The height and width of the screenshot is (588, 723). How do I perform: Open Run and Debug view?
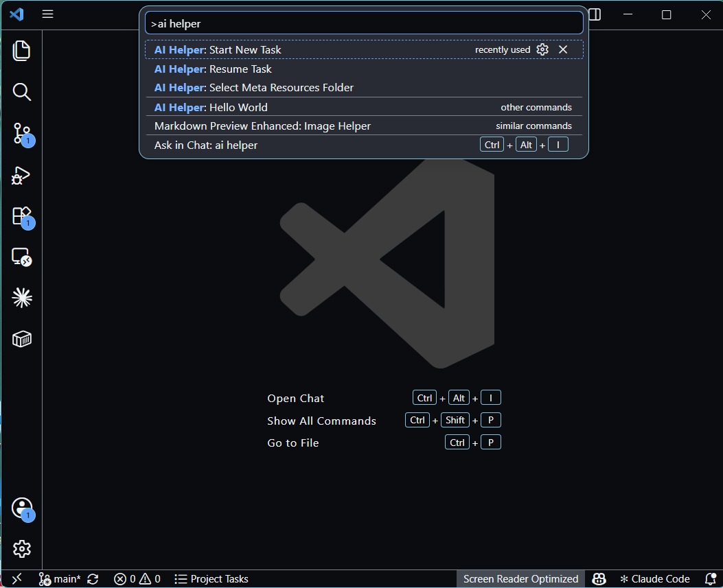click(21, 176)
